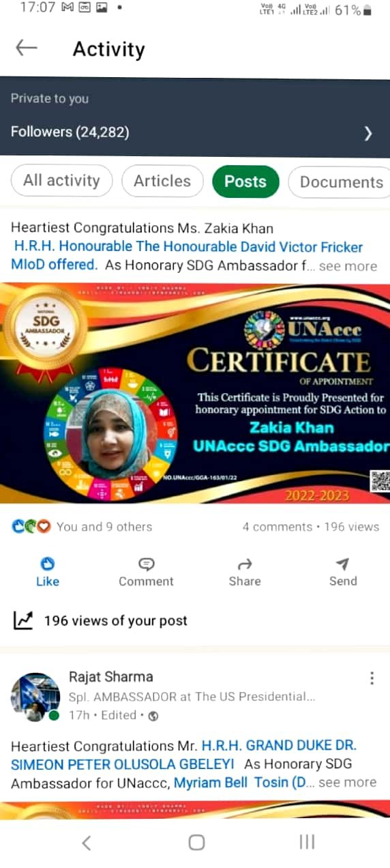Screen dimensions: 390x868
Task: Open post analytics graph icon
Action: [x=23, y=620]
